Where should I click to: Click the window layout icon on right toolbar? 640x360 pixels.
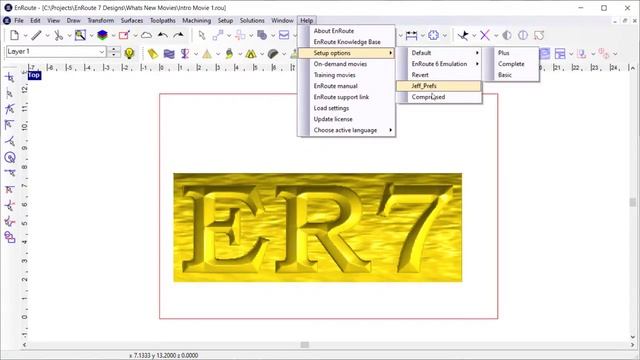tap(560, 53)
